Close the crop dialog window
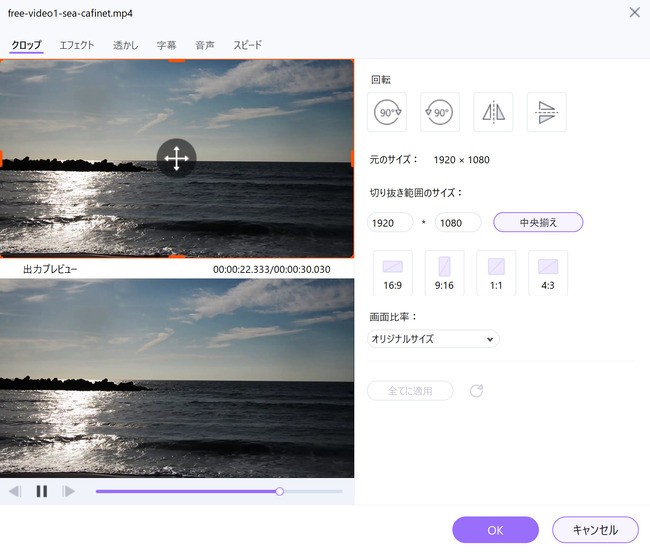The width and height of the screenshot is (650, 552). tap(634, 12)
